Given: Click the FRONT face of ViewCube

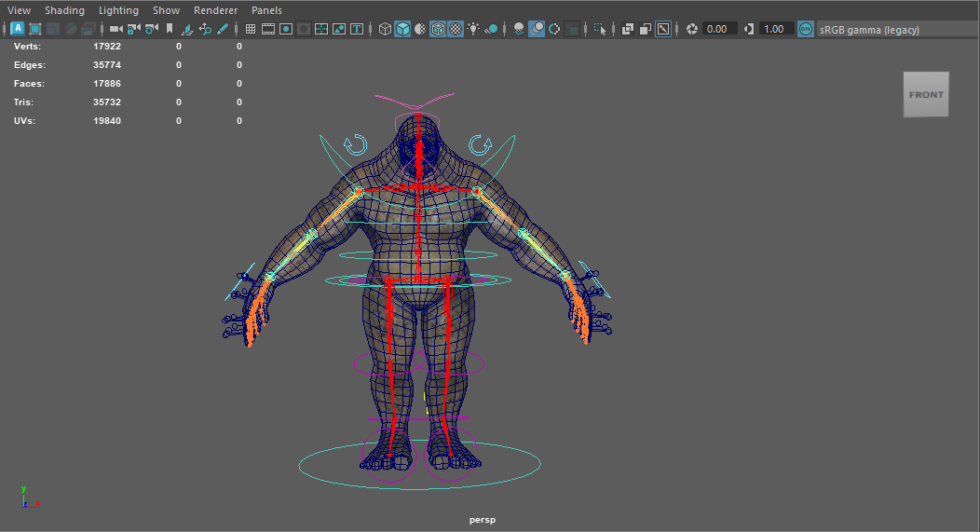Looking at the screenshot, I should pyautogui.click(x=926, y=94).
